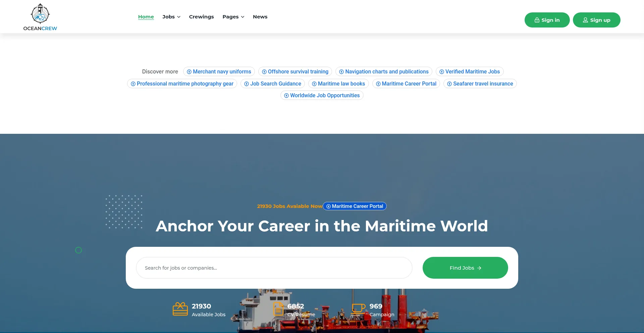Viewport: 644px width, 333px height.
Task: Click the lock icon in Sign in
Action: tap(537, 20)
